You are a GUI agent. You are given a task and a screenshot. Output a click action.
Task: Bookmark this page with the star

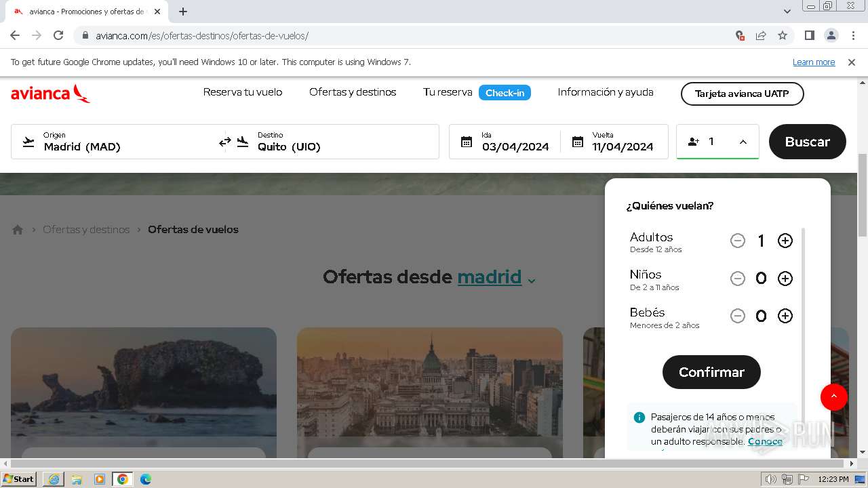pos(783,35)
